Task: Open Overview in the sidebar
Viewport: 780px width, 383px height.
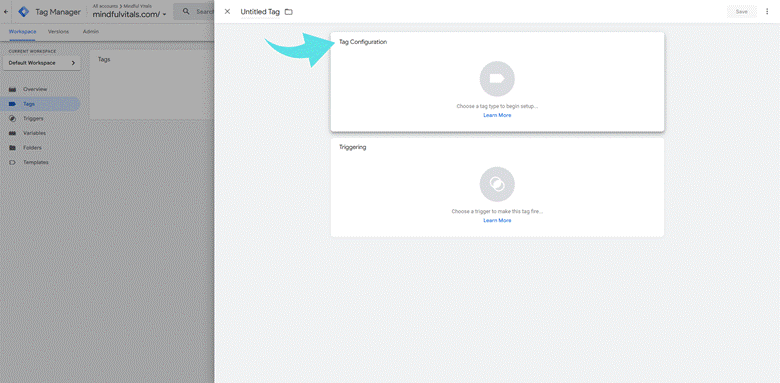Action: pyautogui.click(x=35, y=90)
